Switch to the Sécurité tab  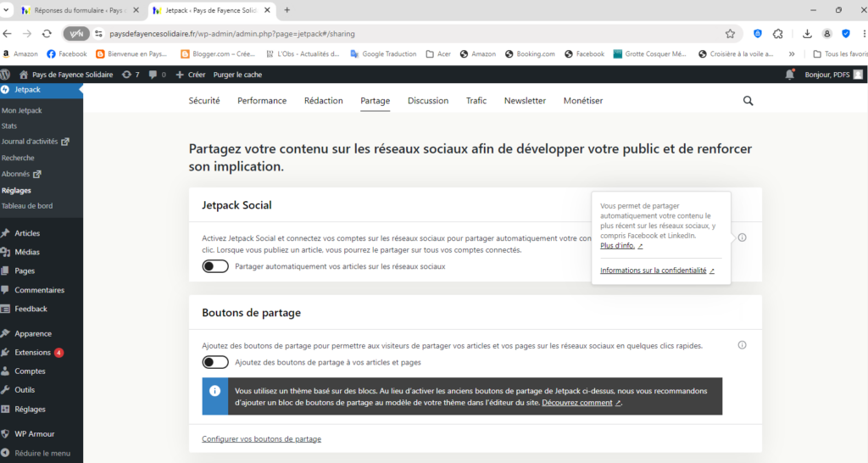point(203,100)
